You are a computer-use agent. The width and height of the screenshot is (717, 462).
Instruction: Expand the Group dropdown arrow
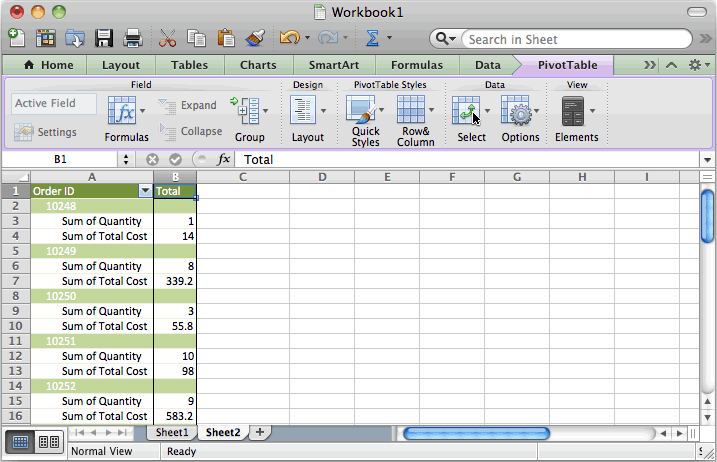pyautogui.click(x=266, y=111)
